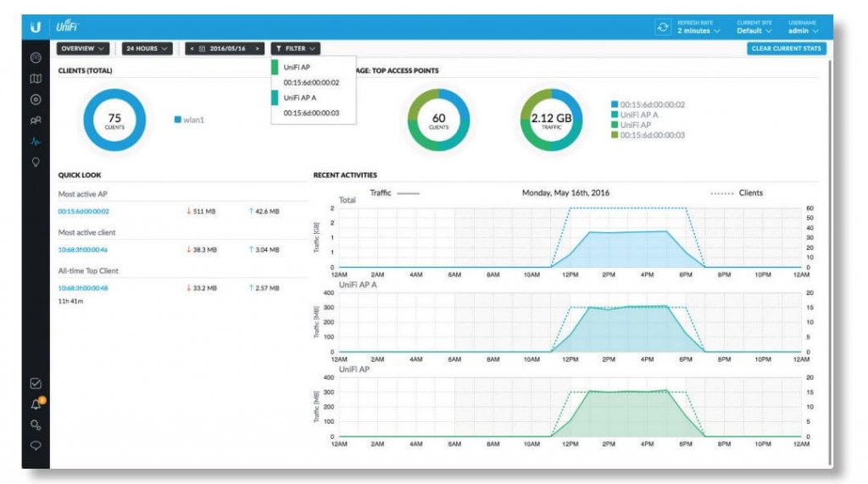Image resolution: width=868 pixels, height=484 pixels.
Task: Open the 24 HOURS dropdown
Action: [147, 48]
